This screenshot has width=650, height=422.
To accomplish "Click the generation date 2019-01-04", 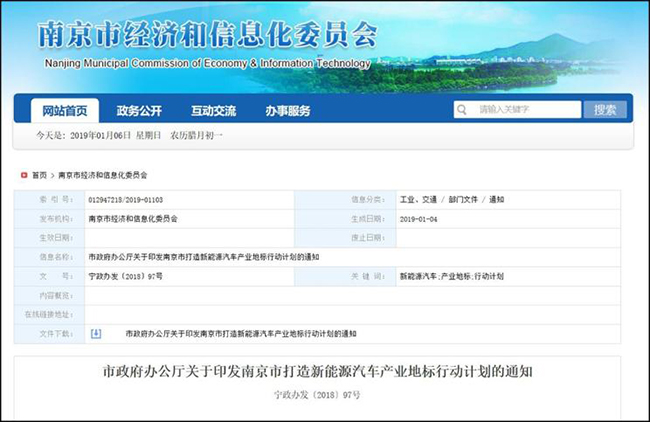I will click(x=420, y=218).
